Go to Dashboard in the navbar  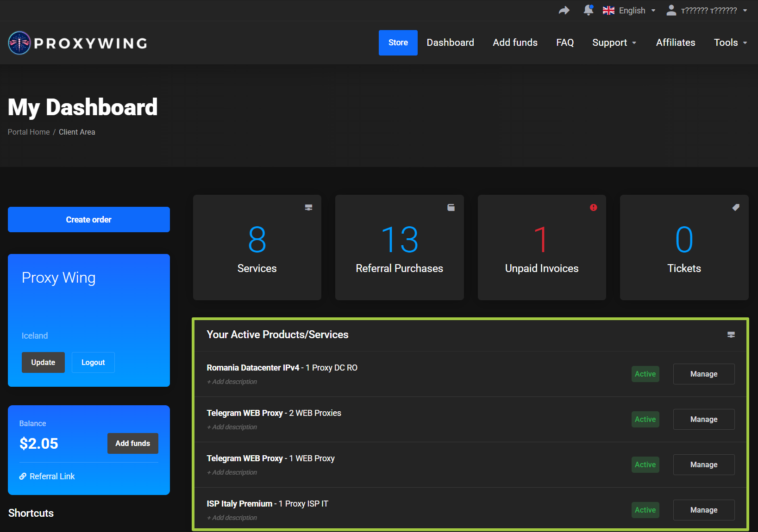point(451,43)
